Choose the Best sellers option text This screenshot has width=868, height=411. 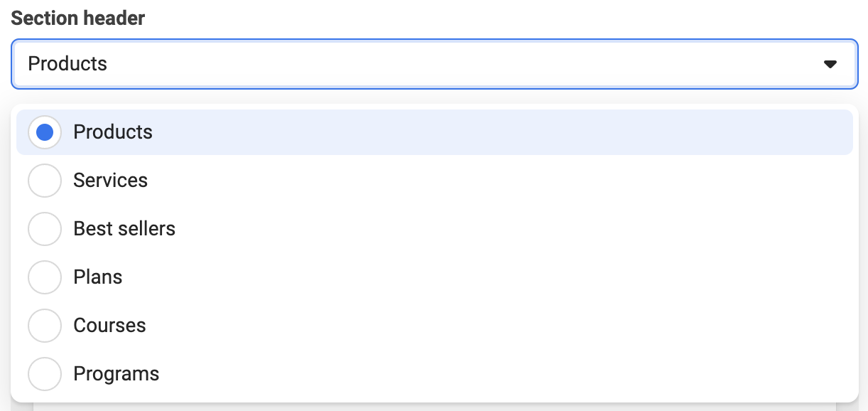point(124,229)
